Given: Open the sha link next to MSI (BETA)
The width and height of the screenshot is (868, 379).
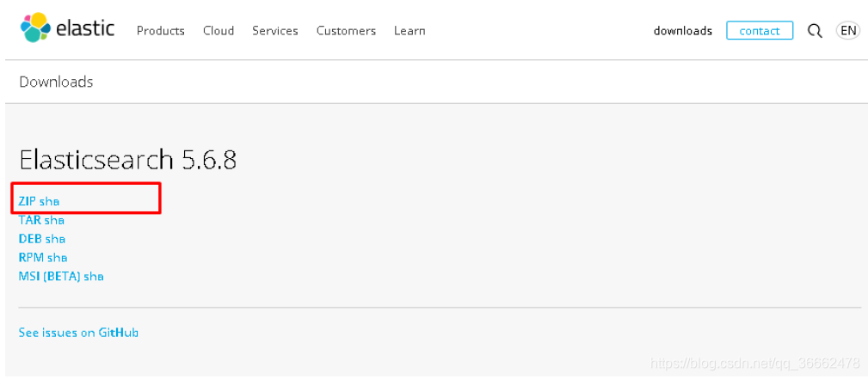Looking at the screenshot, I should tap(94, 276).
